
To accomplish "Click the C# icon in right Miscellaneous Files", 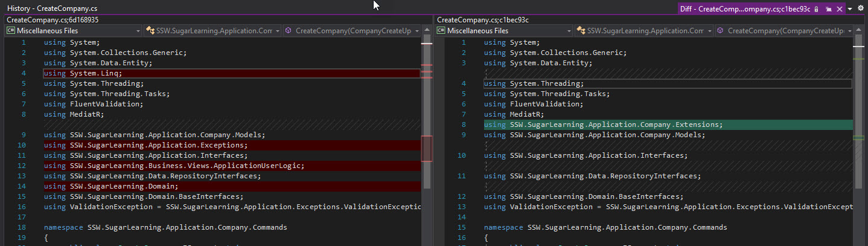I will click(441, 31).
